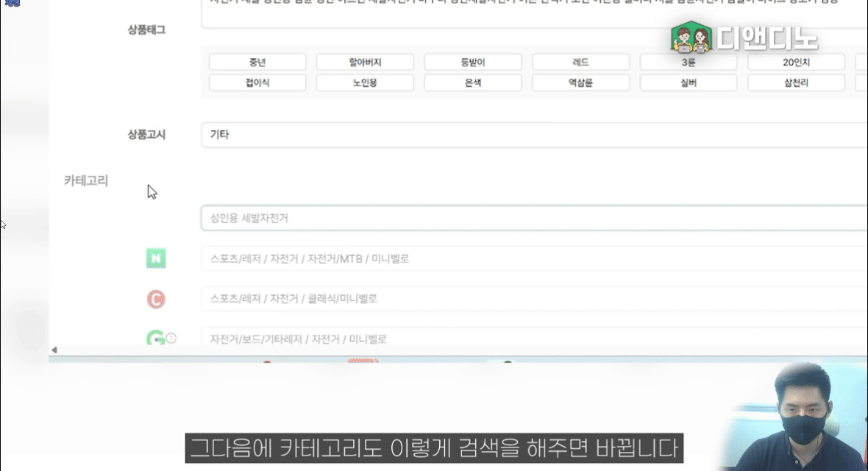Click the category search field 성인용 세발자전거
Screen dimensions: 868x471
coord(533,219)
